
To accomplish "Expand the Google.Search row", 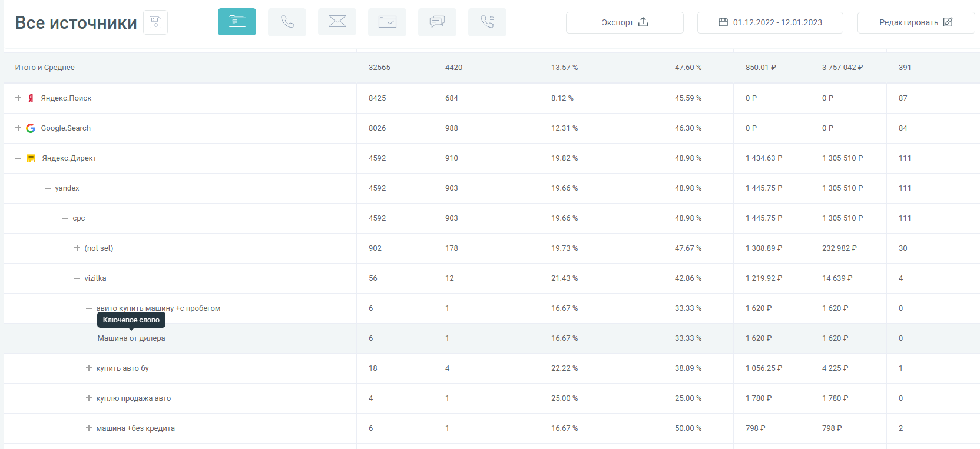I will (18, 128).
